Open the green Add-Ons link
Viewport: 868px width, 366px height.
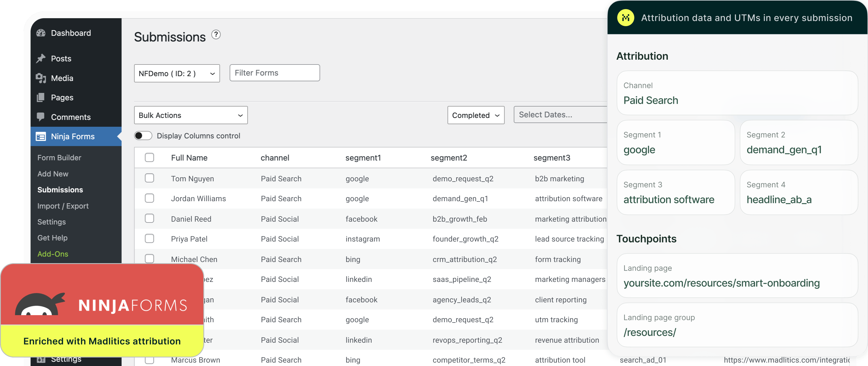pyautogui.click(x=53, y=254)
